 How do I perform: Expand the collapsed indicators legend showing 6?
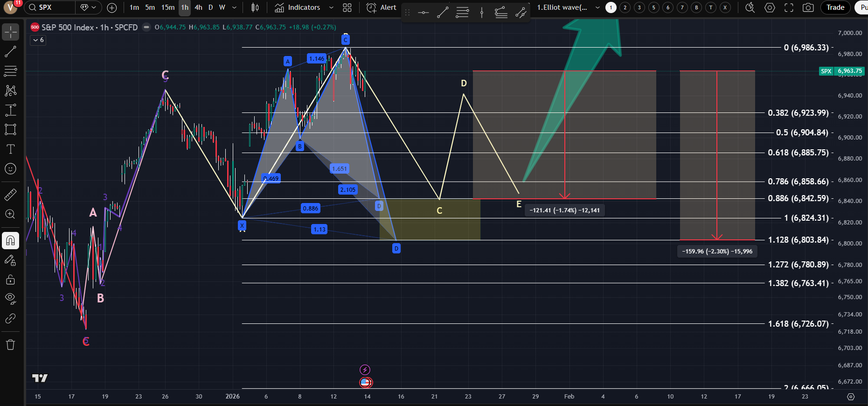coord(38,40)
